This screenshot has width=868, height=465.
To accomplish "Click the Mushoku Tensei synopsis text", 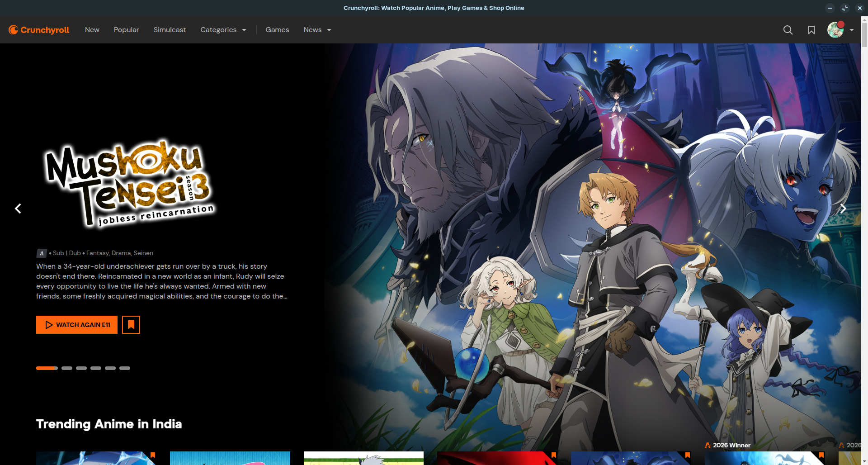I will [162, 281].
